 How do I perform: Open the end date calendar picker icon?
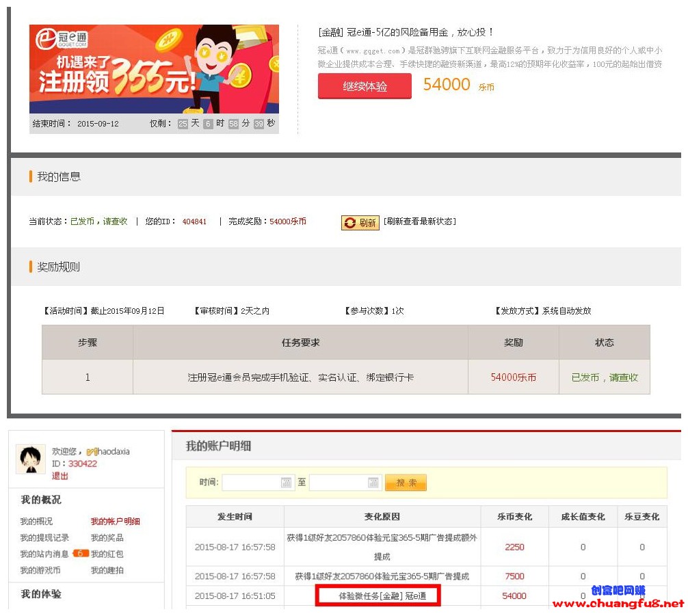pyautogui.click(x=373, y=483)
